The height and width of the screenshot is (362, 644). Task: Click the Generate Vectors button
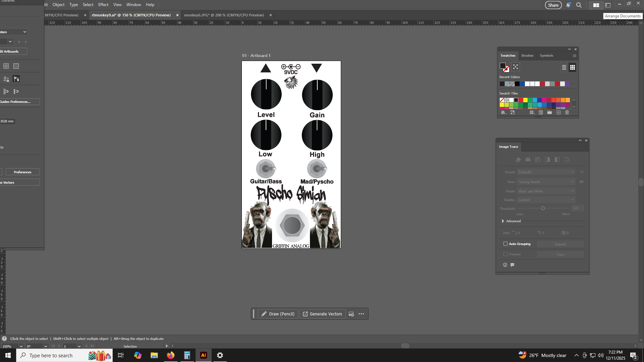click(322, 314)
